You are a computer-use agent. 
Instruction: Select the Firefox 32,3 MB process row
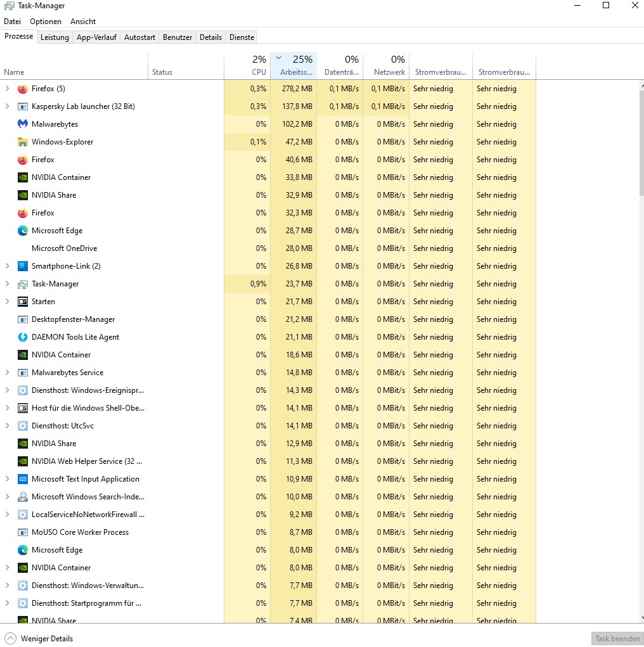(268, 213)
